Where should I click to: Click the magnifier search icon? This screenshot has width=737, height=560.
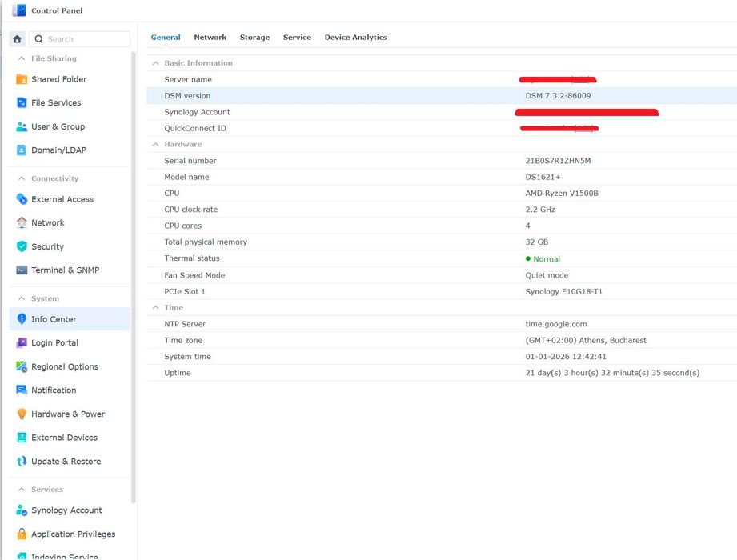point(39,39)
